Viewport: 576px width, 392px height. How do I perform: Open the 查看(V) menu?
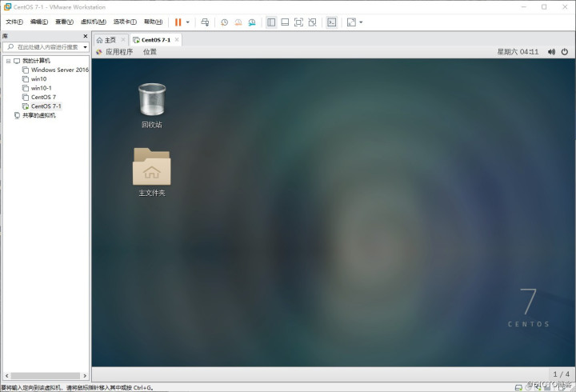pyautogui.click(x=64, y=22)
